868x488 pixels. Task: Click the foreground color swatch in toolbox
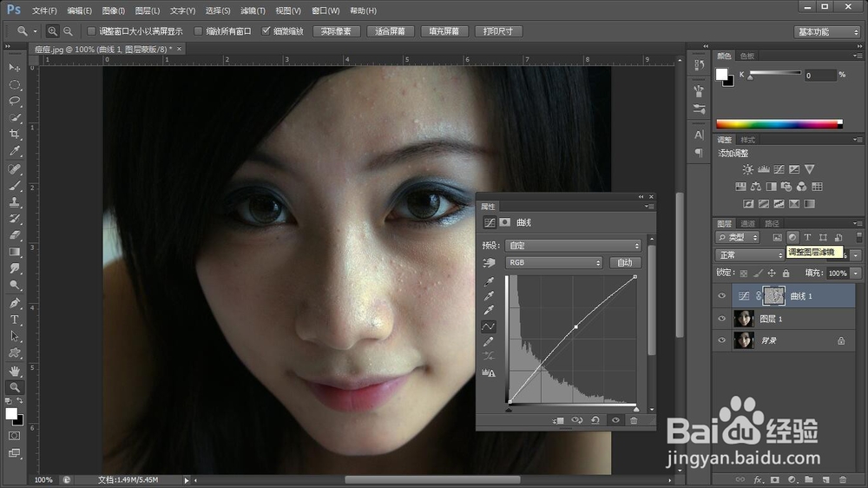[10, 413]
